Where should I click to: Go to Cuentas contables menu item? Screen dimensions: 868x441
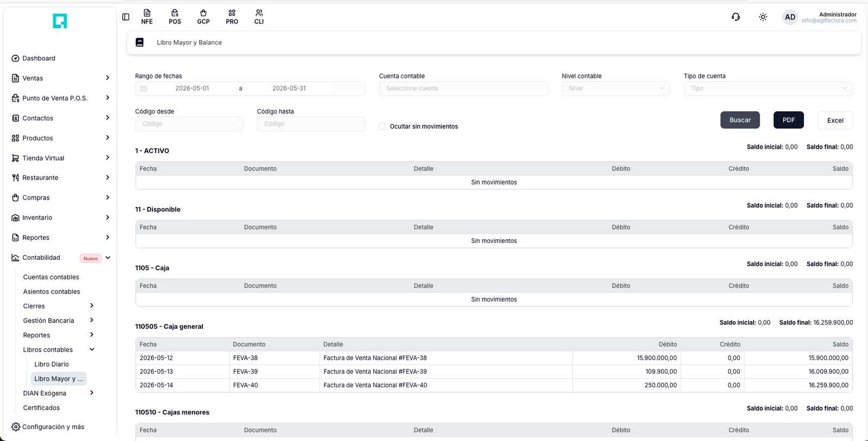pyautogui.click(x=51, y=277)
